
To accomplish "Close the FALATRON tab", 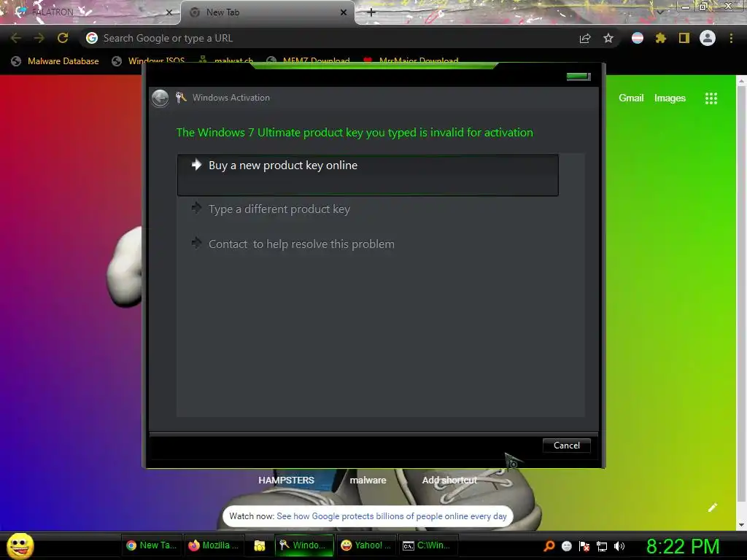I will pyautogui.click(x=169, y=12).
